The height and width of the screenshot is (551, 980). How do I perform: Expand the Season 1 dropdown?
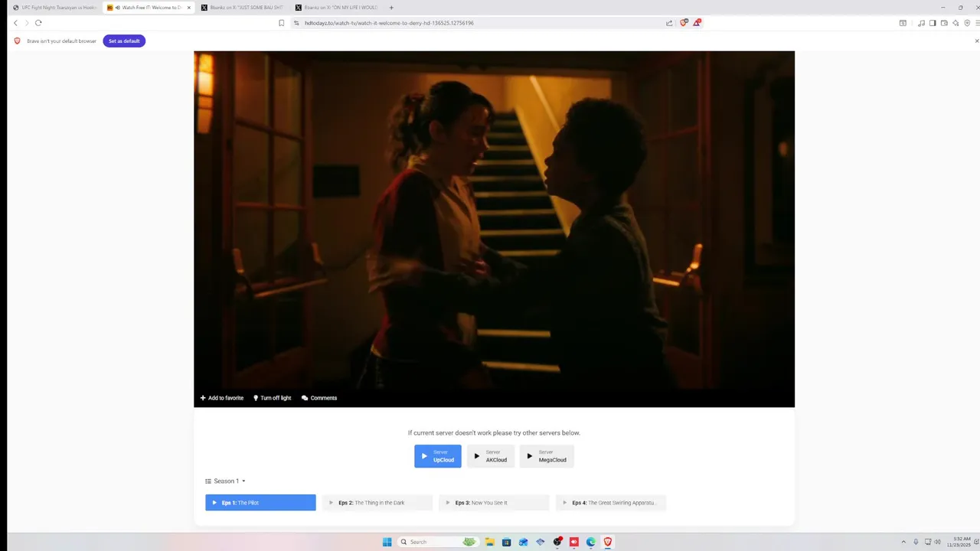coord(225,481)
